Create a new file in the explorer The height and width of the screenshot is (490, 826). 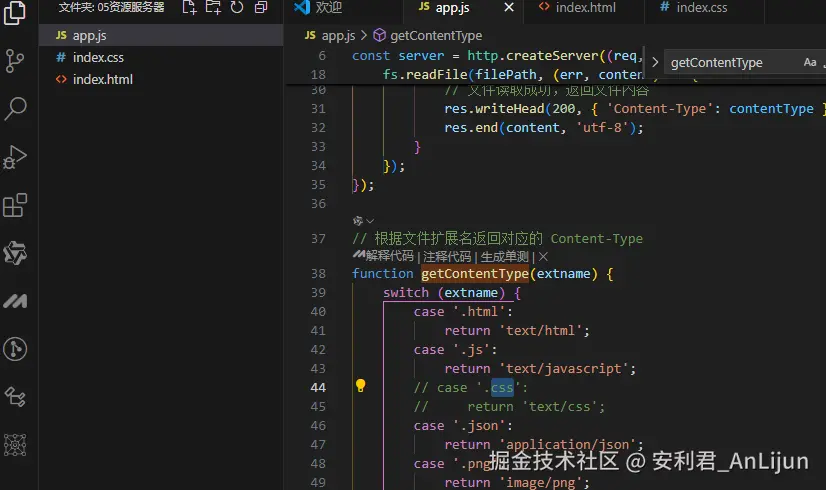189,7
